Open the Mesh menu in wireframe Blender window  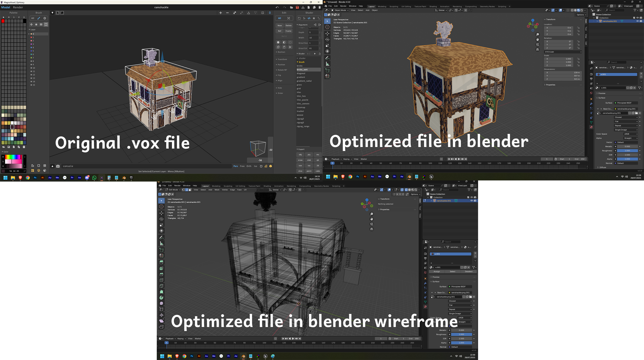(217, 190)
